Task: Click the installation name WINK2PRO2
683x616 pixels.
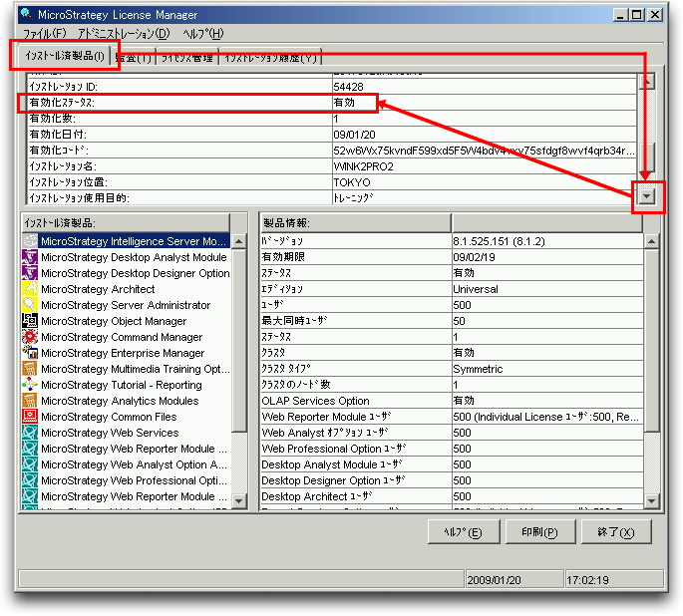Action: click(x=363, y=166)
